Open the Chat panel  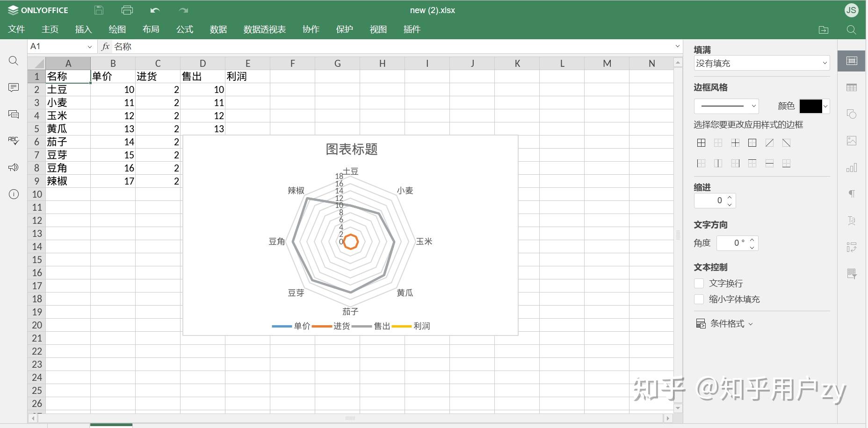tap(13, 114)
